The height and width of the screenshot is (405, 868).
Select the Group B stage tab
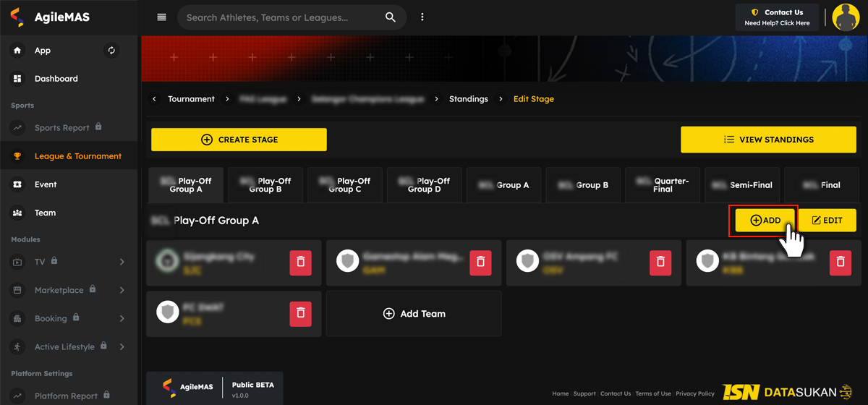pos(584,185)
